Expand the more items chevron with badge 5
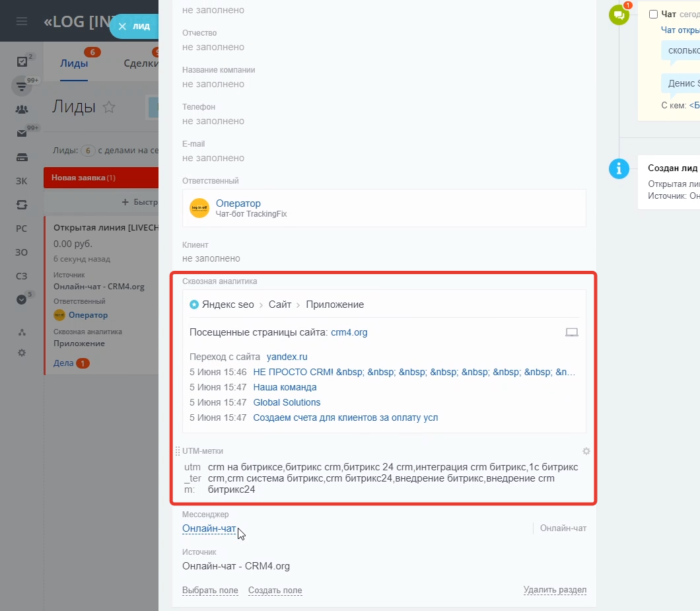The width and height of the screenshot is (700, 611). 21,300
